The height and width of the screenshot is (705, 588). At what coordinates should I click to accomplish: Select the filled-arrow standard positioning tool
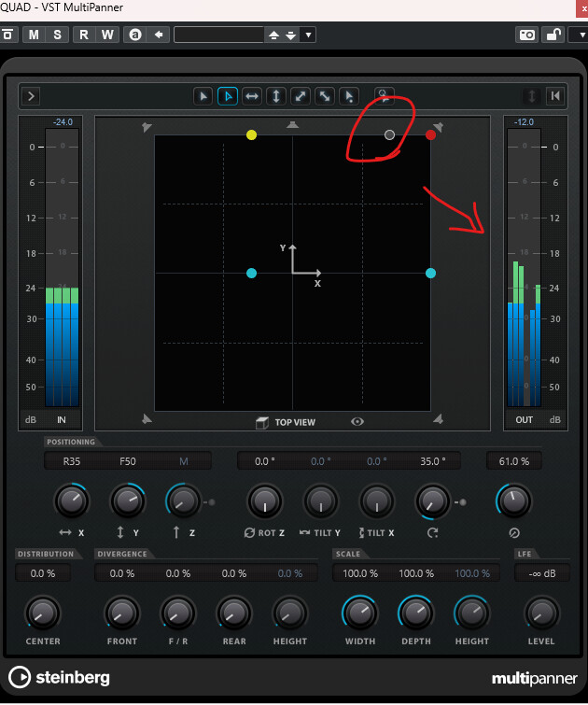tap(203, 96)
